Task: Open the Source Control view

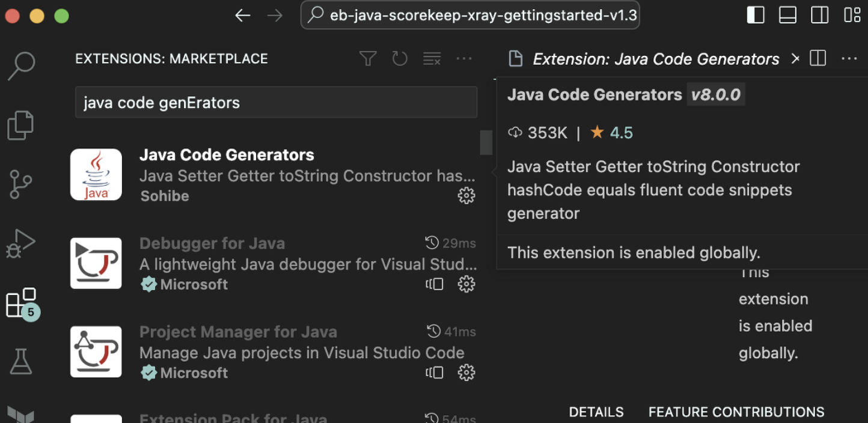Action: (x=21, y=184)
